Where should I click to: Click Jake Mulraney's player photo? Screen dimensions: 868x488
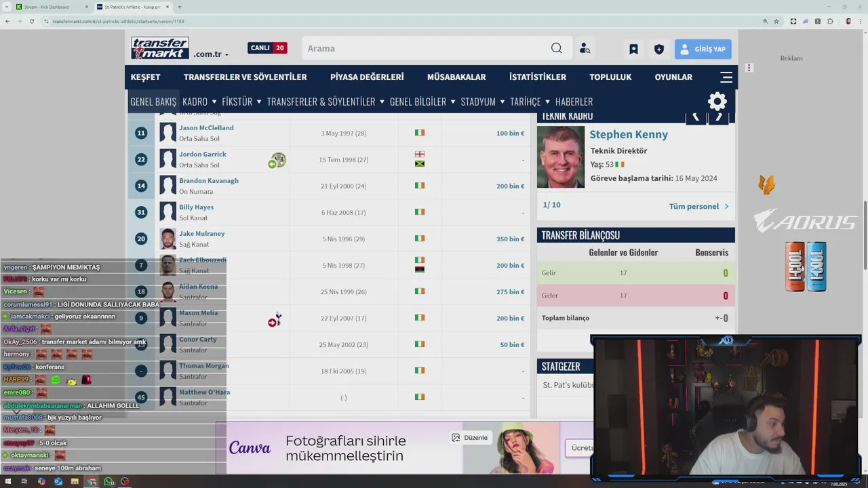pos(167,239)
